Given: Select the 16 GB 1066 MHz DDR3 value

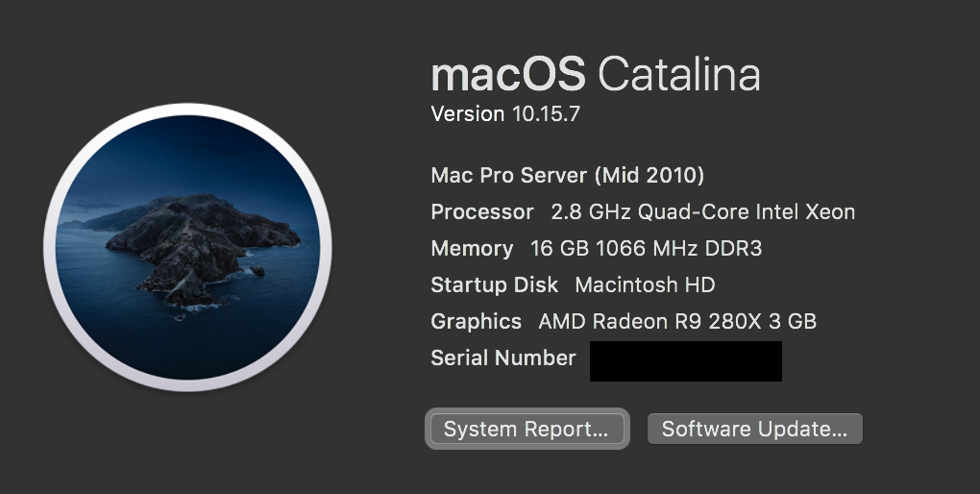Looking at the screenshot, I should click(647, 248).
